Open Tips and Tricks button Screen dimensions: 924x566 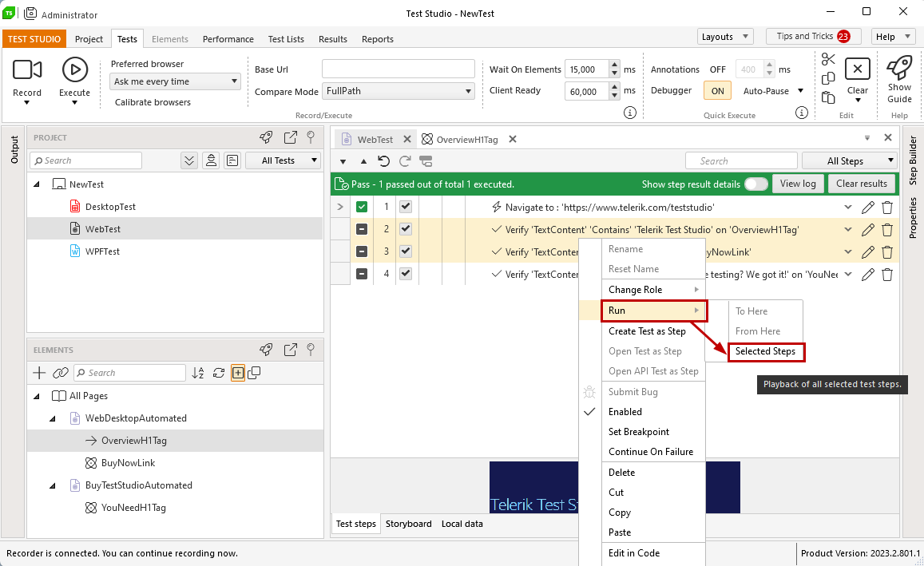coord(813,37)
